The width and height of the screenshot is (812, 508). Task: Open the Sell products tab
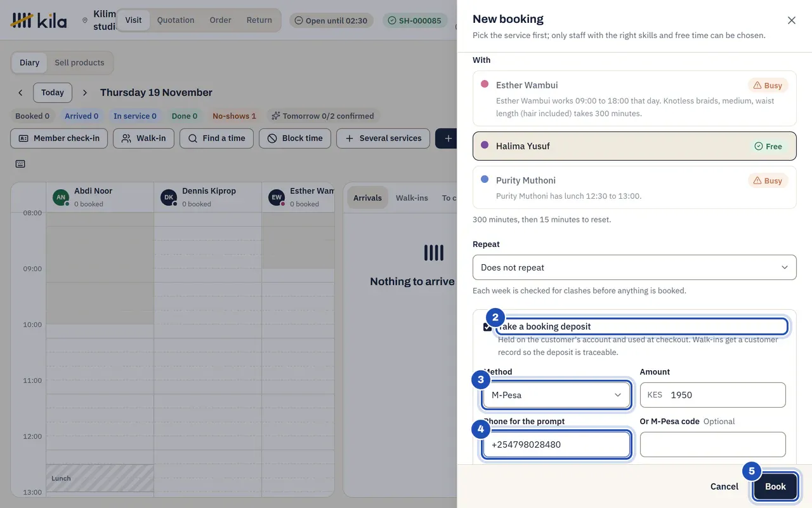79,63
